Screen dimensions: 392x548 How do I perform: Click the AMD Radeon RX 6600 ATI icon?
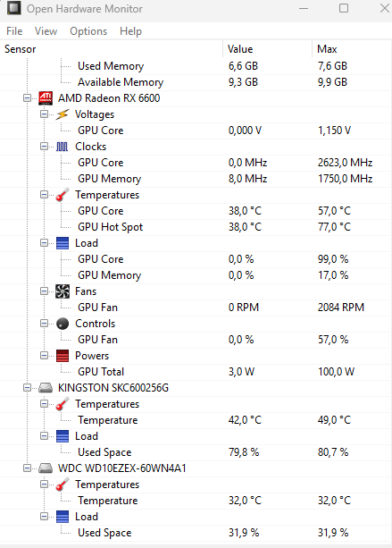click(46, 98)
